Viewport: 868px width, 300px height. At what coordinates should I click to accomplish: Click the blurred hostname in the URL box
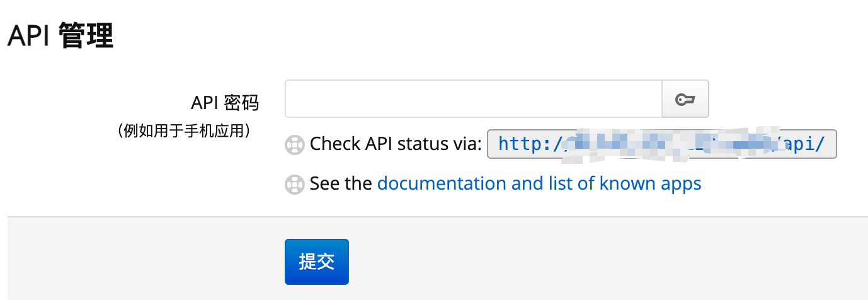[x=668, y=144]
